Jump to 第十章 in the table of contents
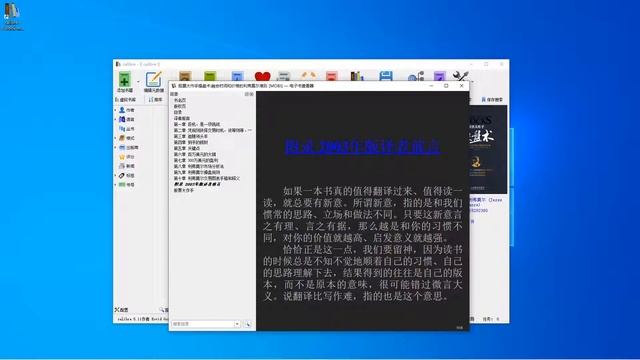640x360 pixels. pyautogui.click(x=207, y=178)
